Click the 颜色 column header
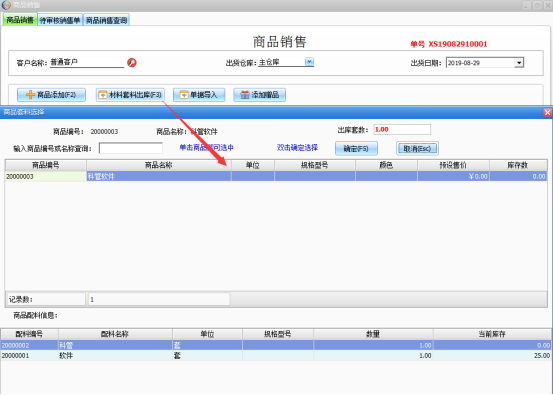Image resolution: width=553 pixels, height=395 pixels. (x=386, y=165)
